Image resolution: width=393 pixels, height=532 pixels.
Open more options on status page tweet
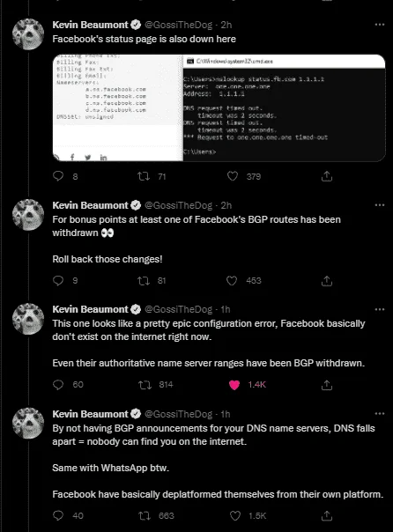coord(380,25)
